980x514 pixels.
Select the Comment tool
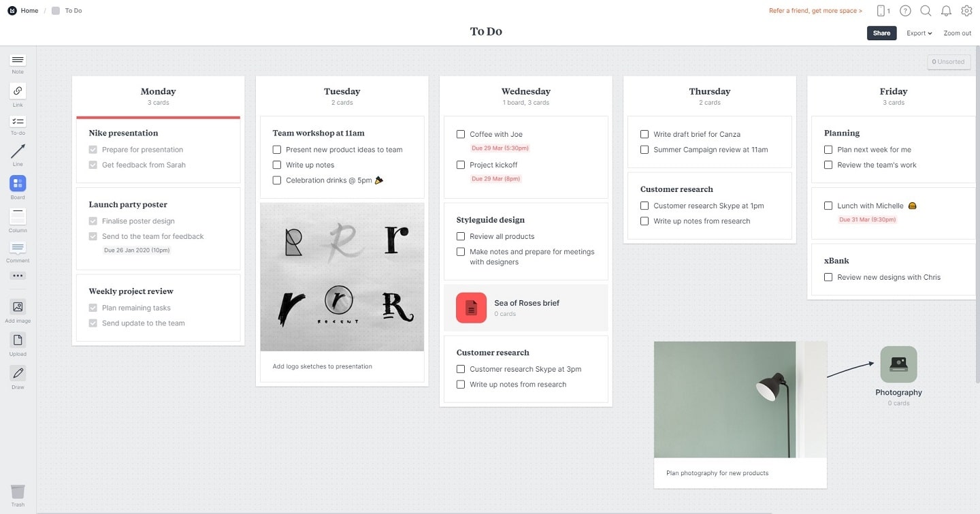click(x=17, y=247)
